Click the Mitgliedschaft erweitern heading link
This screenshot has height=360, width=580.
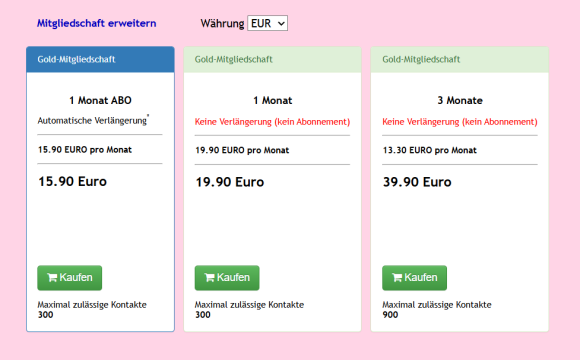click(97, 23)
